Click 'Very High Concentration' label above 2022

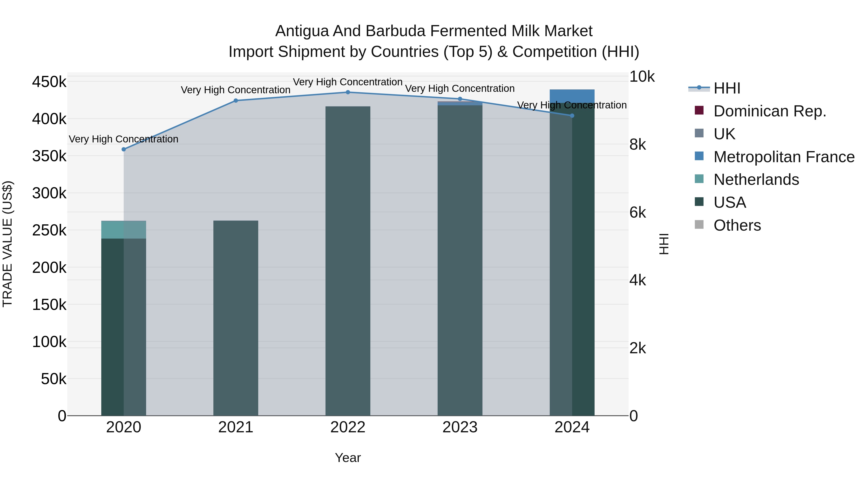coord(348,82)
